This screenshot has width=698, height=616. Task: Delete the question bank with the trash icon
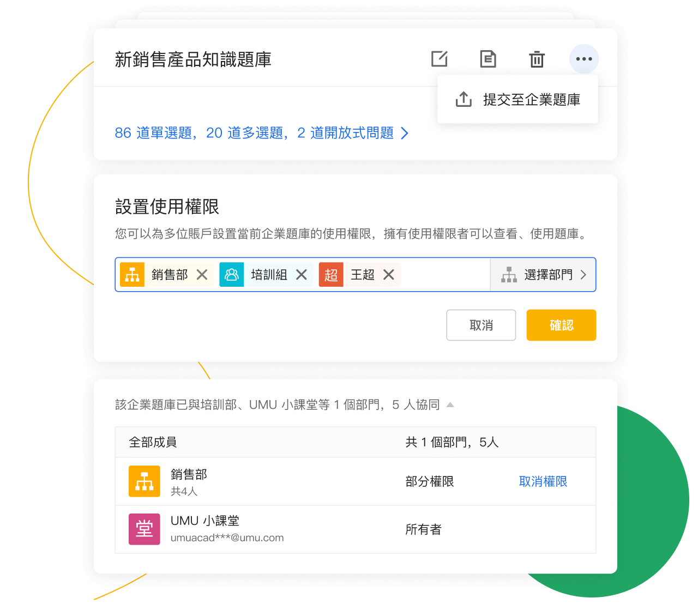tap(537, 59)
